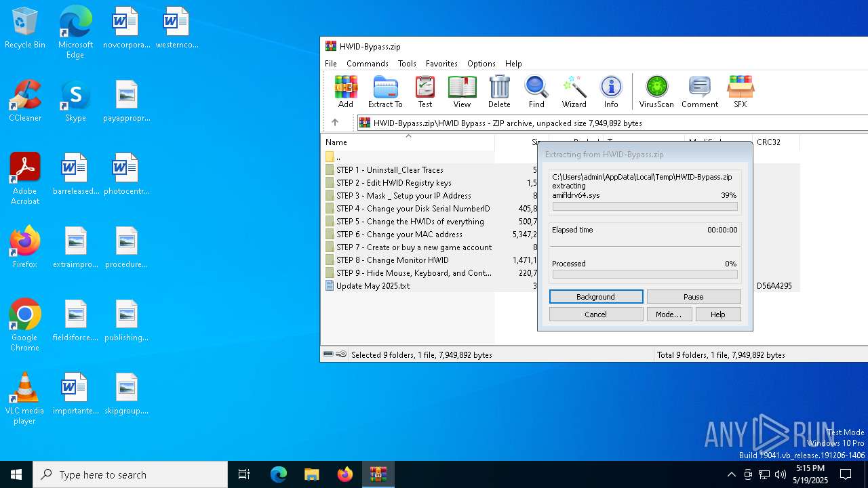This screenshot has width=868, height=488.
Task: Open Firefox desktop shortcut
Action: [x=25, y=247]
